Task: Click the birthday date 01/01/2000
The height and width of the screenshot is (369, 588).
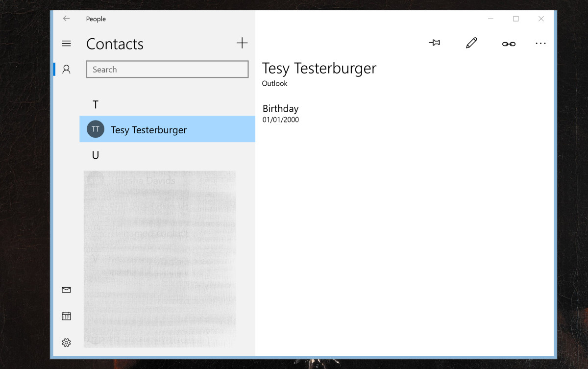Action: coord(281,120)
